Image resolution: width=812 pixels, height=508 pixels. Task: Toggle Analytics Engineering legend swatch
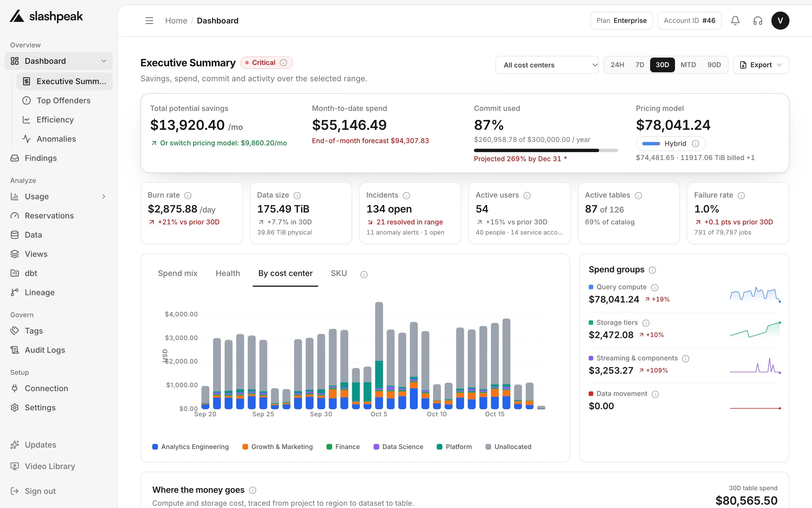[x=155, y=447]
